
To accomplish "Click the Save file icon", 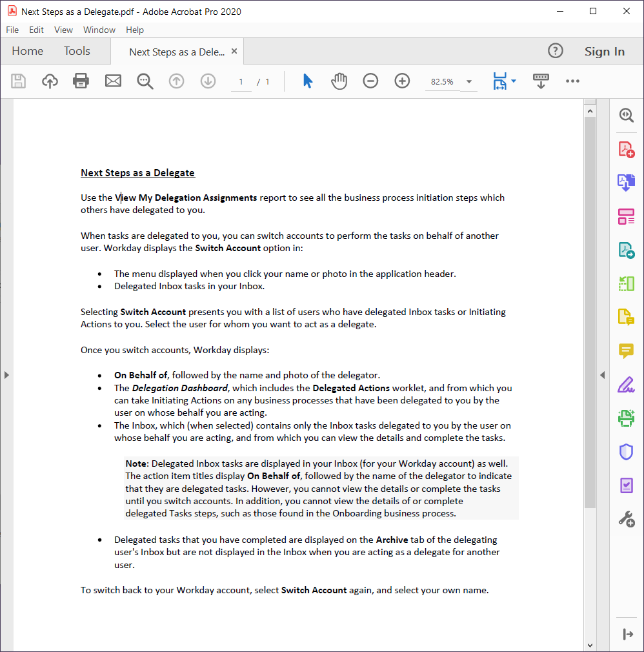I will click(x=18, y=81).
